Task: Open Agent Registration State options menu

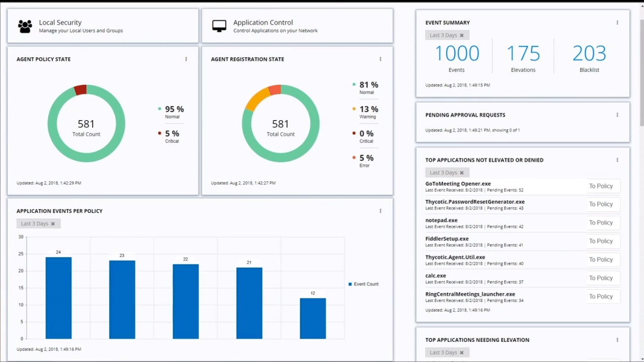Action: (x=380, y=59)
